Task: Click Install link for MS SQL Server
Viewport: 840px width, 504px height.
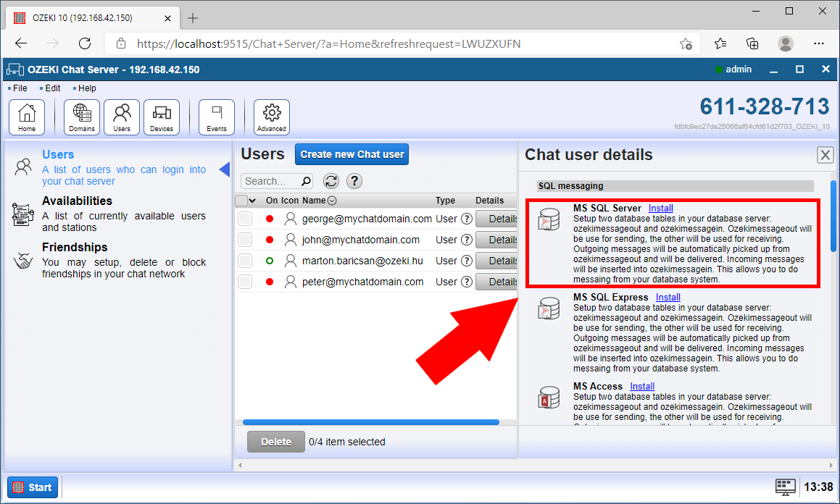Action: [x=660, y=208]
